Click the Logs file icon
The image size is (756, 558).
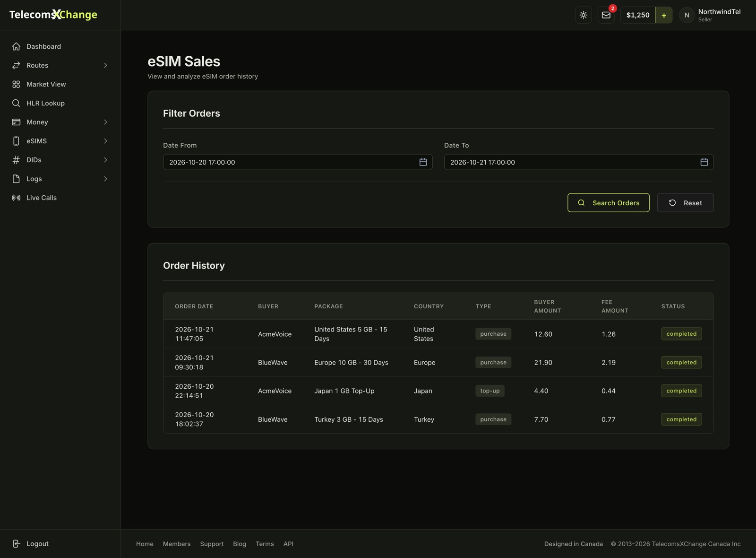tap(16, 179)
